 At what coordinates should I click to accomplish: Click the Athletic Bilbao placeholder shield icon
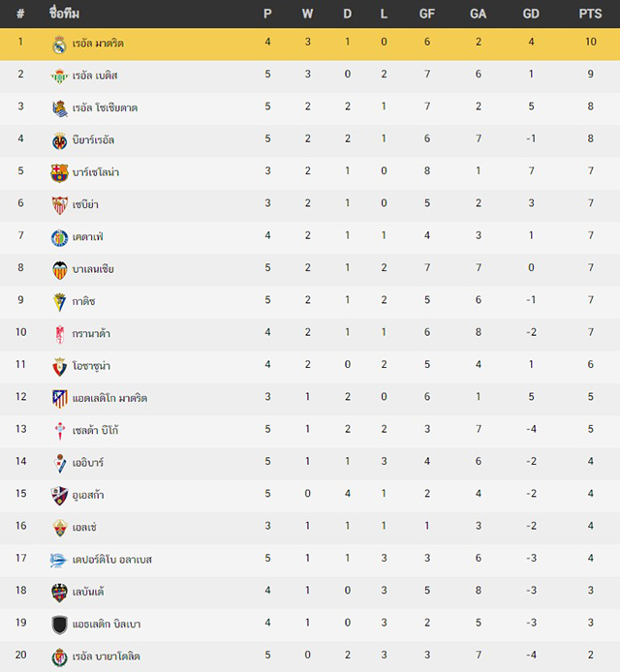pos(60,625)
